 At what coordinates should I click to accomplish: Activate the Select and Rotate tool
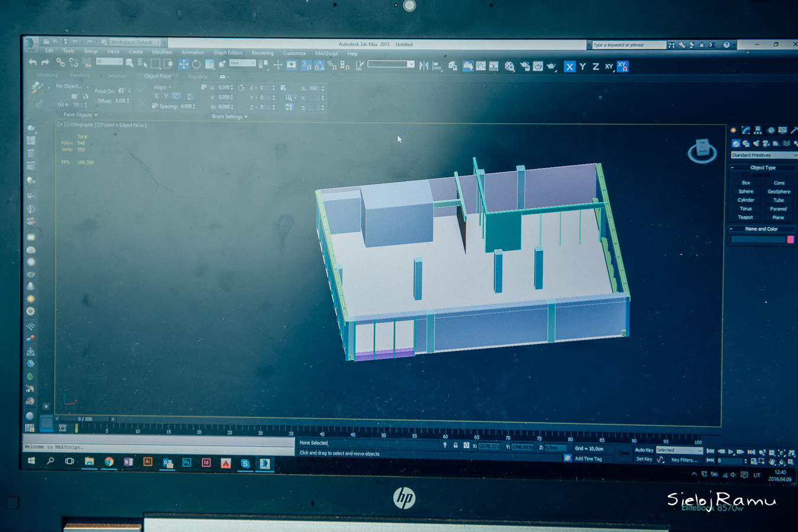pos(196,64)
